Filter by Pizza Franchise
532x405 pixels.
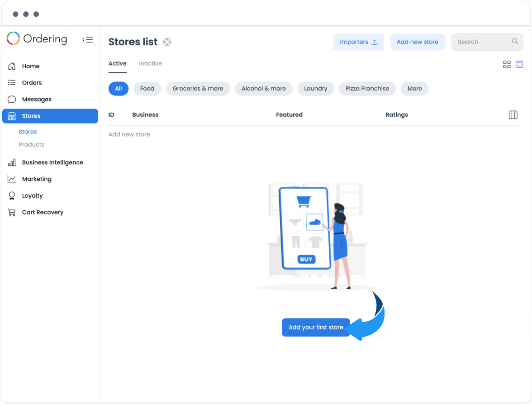pos(367,89)
